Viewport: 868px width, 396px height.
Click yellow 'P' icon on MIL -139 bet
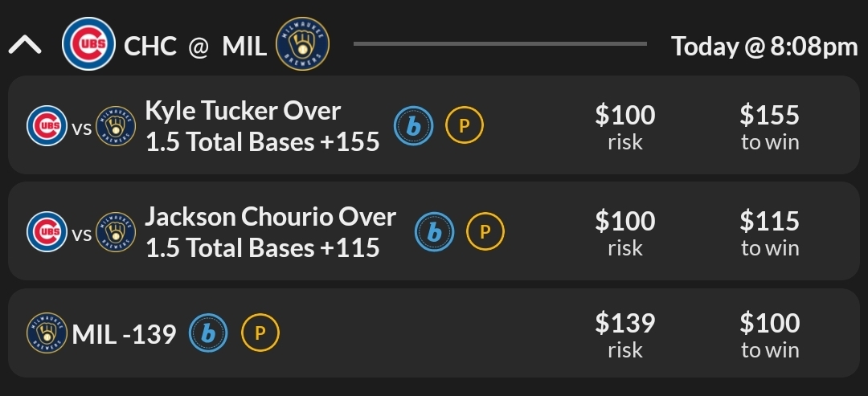point(260,333)
